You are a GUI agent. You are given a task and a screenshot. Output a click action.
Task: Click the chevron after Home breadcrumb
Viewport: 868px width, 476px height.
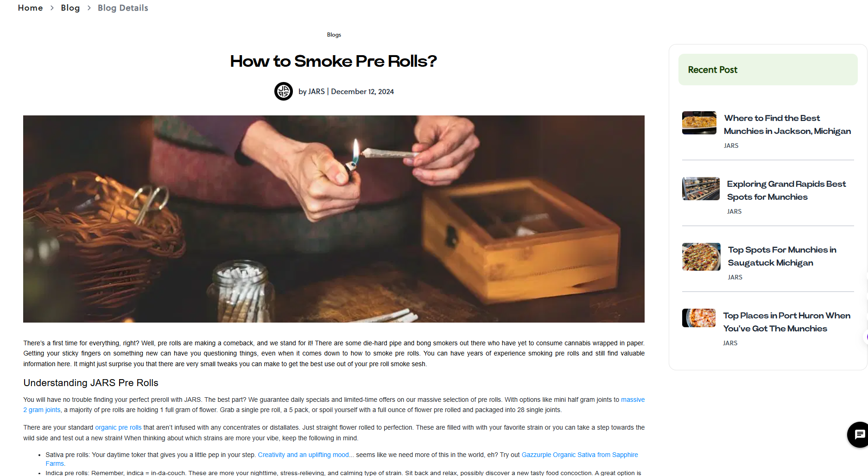point(52,8)
